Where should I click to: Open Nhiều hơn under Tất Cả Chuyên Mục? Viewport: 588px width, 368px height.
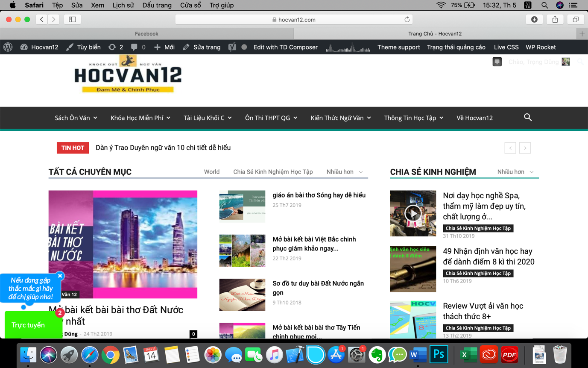click(345, 172)
